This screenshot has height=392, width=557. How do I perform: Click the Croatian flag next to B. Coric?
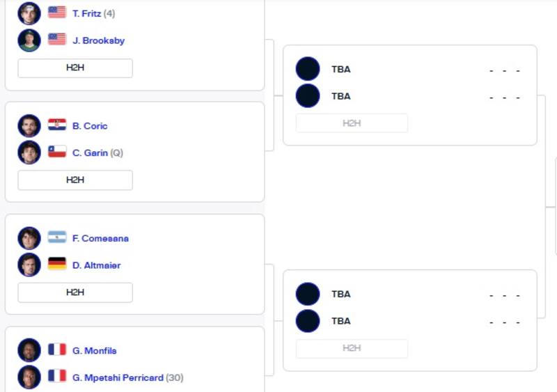(57, 125)
